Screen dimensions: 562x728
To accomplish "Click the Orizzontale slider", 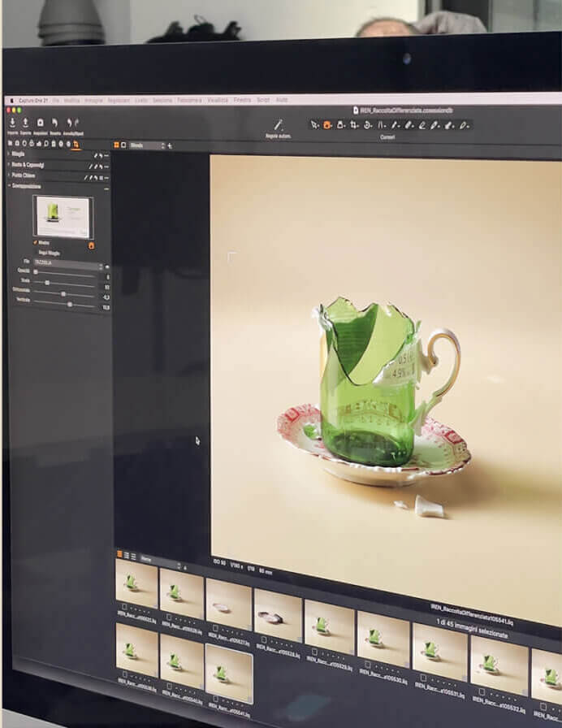I will click(65, 294).
